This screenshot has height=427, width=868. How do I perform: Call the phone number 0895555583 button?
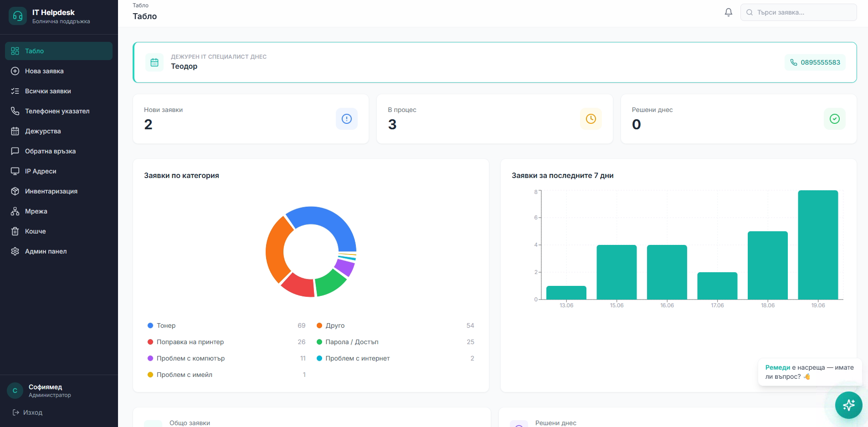(815, 62)
